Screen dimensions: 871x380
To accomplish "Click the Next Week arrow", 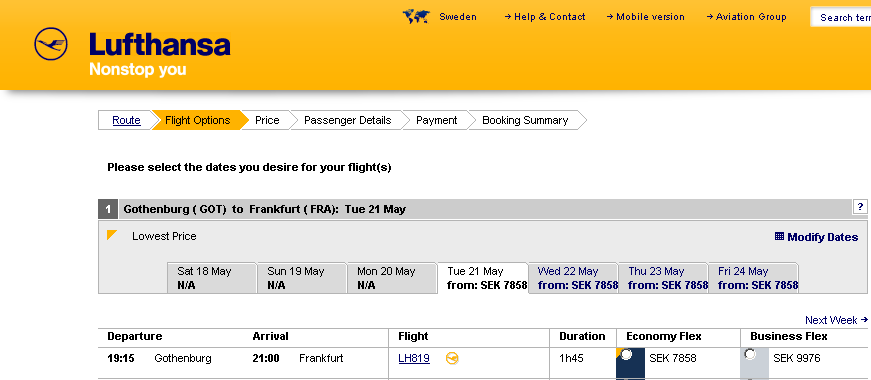I will click(864, 320).
